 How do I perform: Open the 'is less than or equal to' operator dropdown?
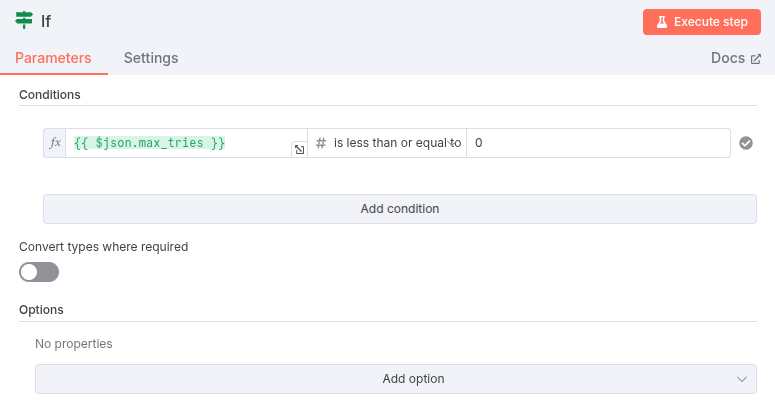396,143
